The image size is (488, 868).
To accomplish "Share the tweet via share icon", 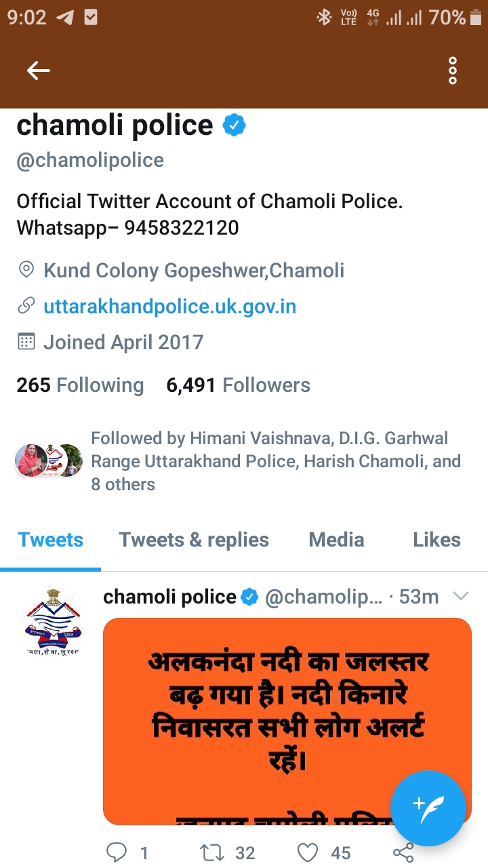I will tap(403, 853).
